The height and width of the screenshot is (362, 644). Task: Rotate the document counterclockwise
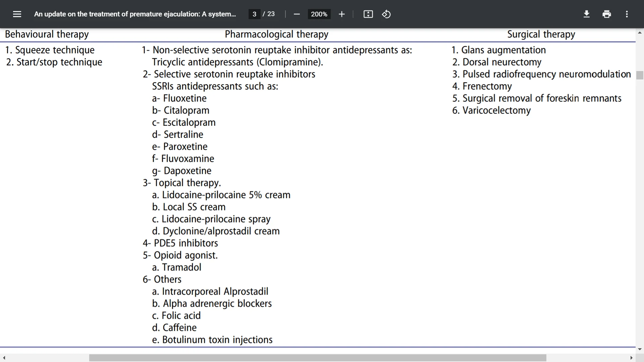386,14
